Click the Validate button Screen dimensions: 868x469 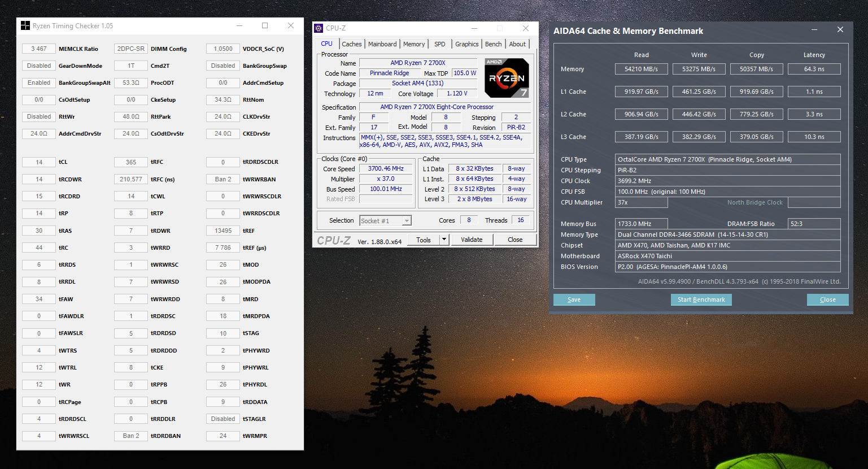472,240
